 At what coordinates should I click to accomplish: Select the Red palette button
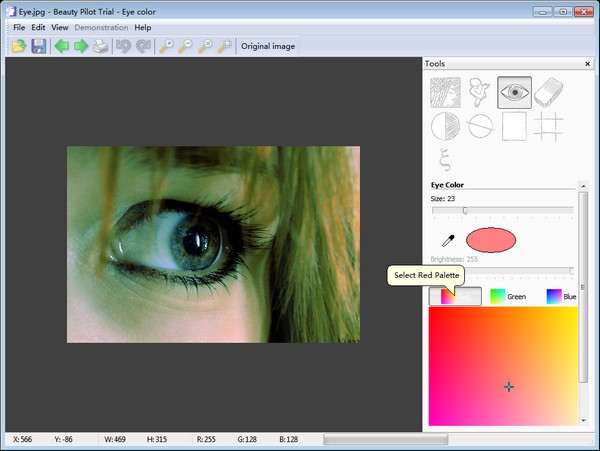pyautogui.click(x=455, y=296)
